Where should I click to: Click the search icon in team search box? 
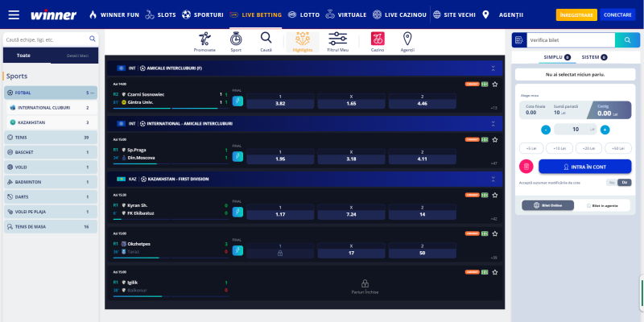pyautogui.click(x=93, y=39)
